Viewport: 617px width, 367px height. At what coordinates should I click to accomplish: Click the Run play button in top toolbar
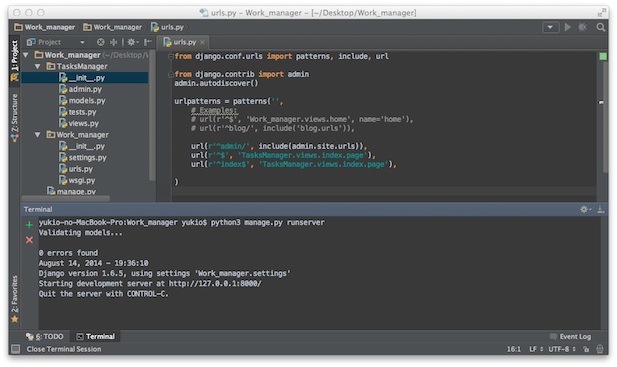(567, 27)
